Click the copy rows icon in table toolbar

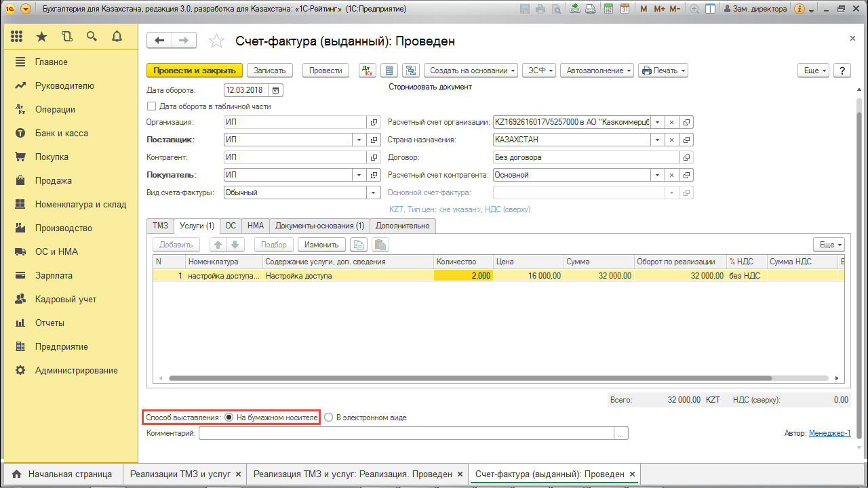click(x=359, y=245)
